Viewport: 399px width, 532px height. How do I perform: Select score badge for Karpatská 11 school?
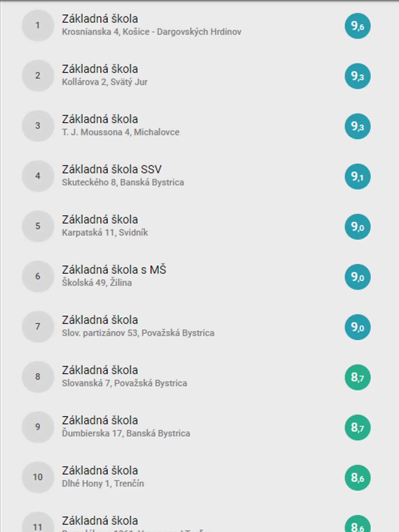coord(357,227)
